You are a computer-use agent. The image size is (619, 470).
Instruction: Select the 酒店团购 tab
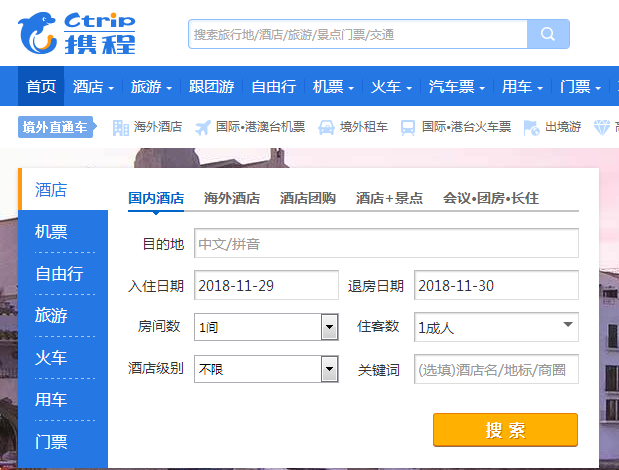pos(308,198)
